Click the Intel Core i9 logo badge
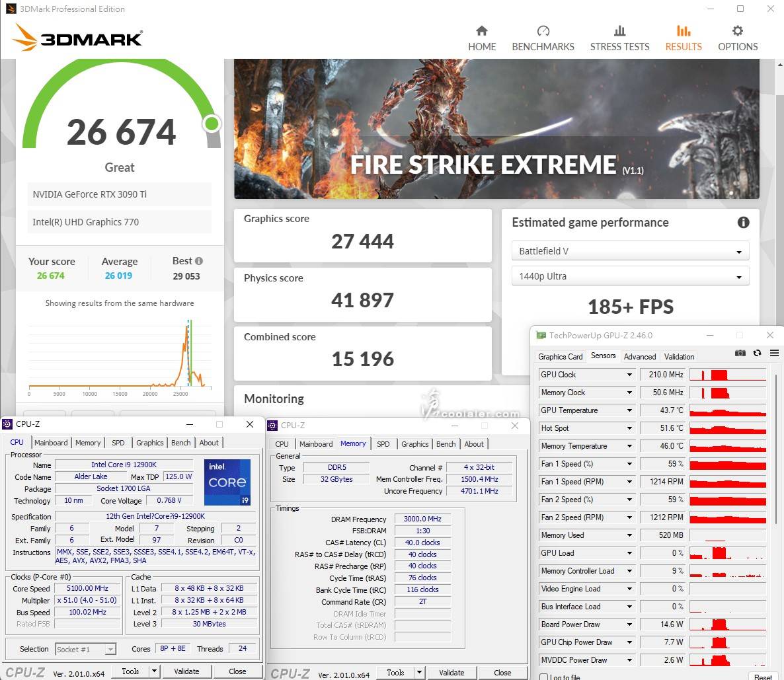The image size is (784, 680). pos(227,482)
